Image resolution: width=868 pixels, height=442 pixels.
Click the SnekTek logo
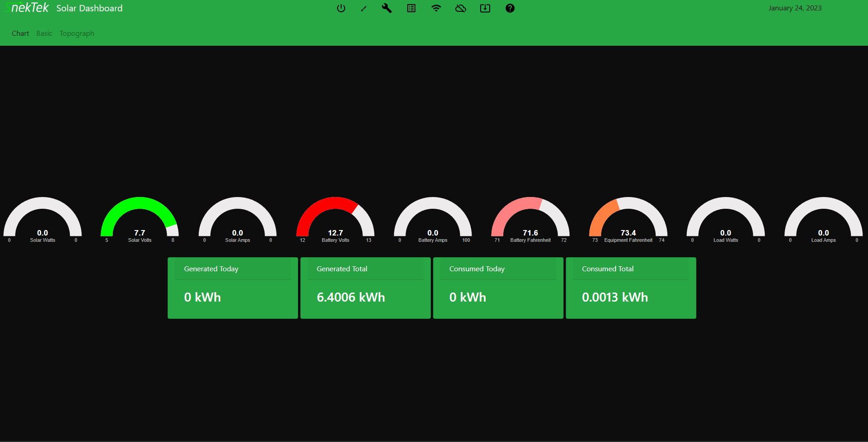(27, 8)
